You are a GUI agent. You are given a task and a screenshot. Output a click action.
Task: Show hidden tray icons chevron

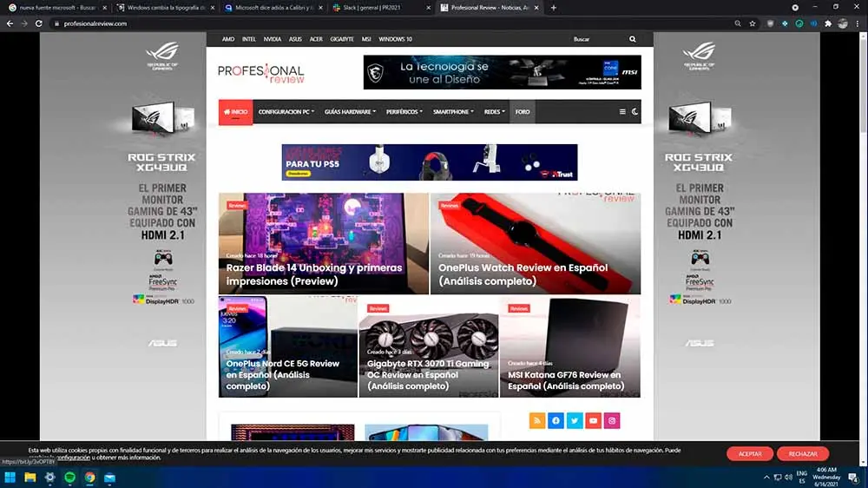click(766, 477)
